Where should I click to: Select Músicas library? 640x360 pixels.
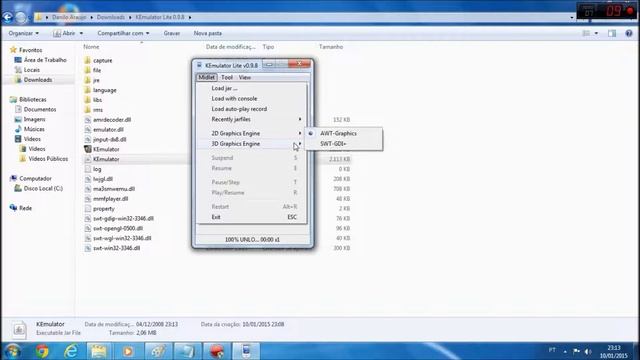pyautogui.click(x=34, y=129)
